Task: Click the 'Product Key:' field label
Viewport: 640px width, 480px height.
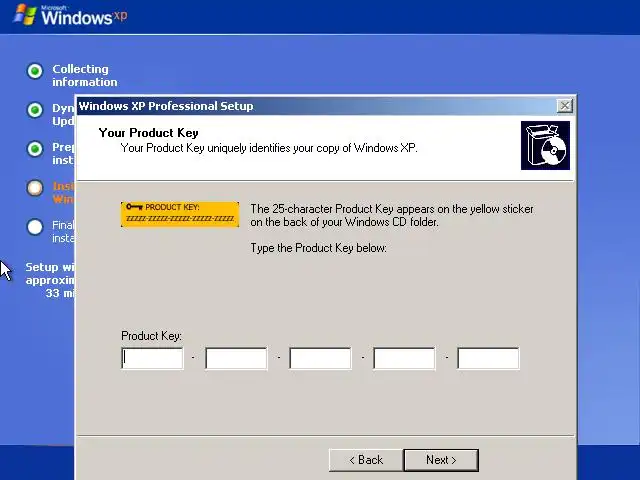Action: [151, 336]
